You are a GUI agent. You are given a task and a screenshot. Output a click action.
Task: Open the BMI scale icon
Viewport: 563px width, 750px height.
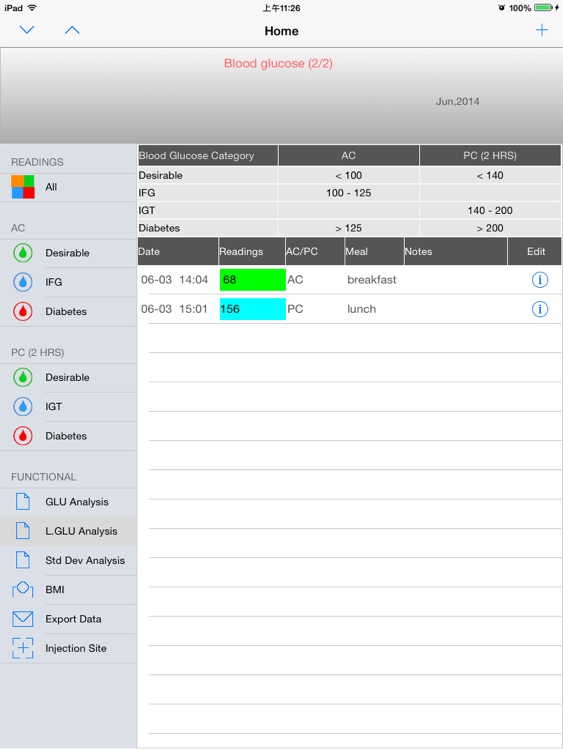click(x=22, y=590)
